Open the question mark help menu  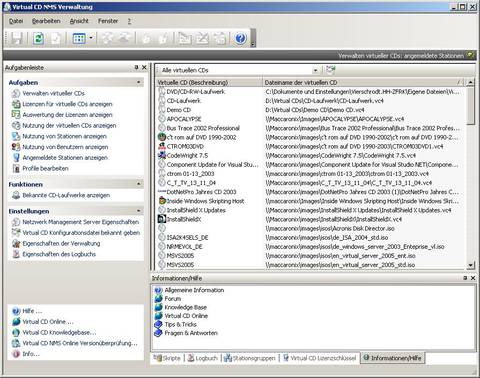129,21
